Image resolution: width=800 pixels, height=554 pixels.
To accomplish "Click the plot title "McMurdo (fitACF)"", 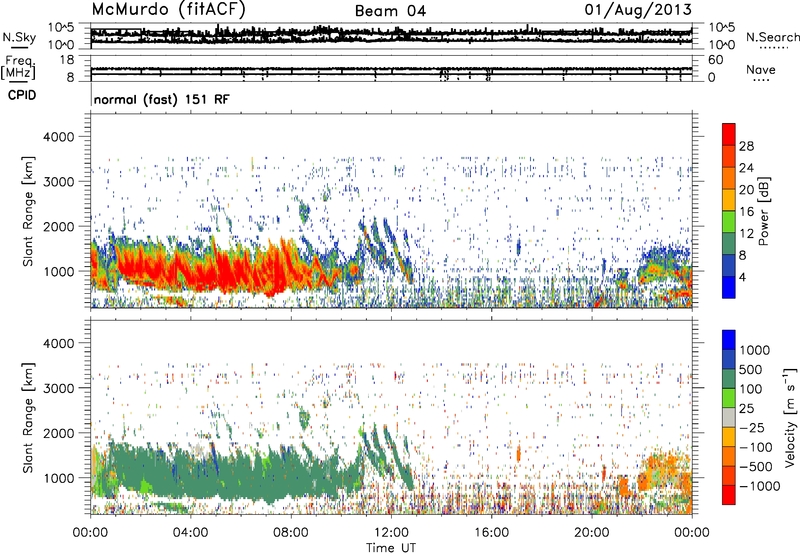I will click(168, 10).
